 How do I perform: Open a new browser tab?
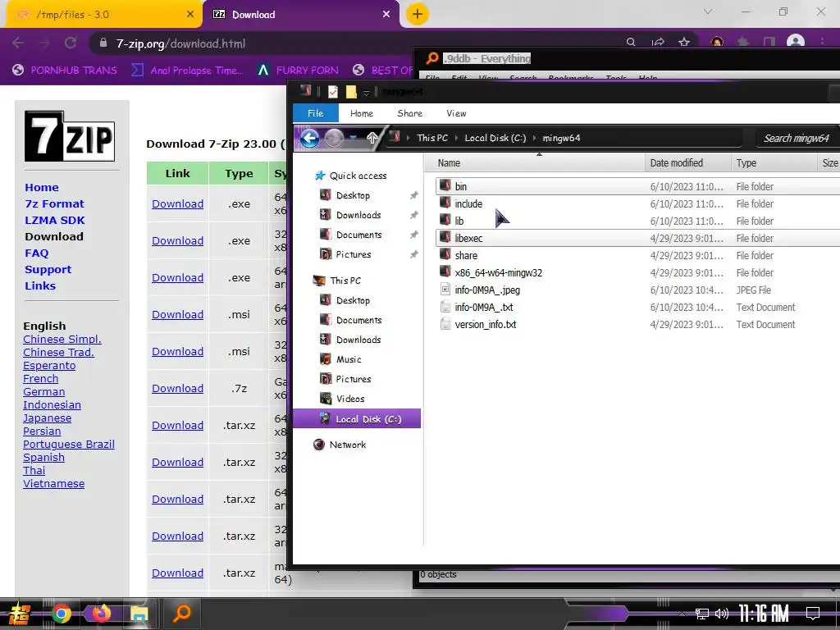[x=418, y=15]
